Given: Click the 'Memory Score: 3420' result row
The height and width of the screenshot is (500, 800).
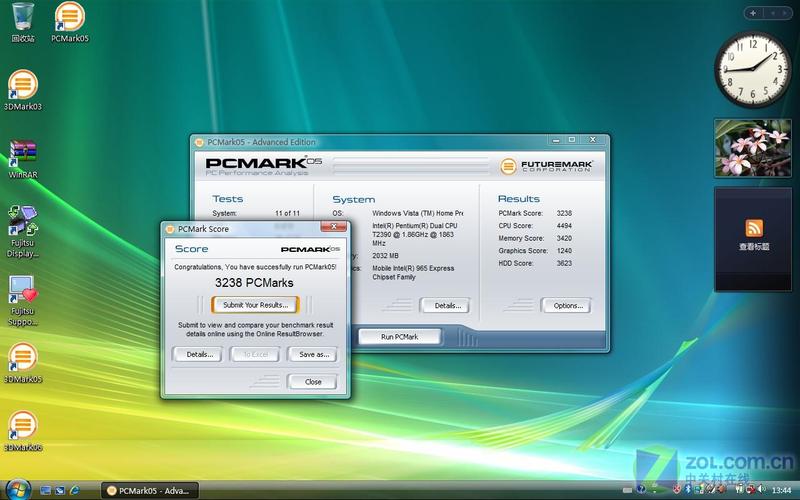Looking at the screenshot, I should pyautogui.click(x=535, y=238).
